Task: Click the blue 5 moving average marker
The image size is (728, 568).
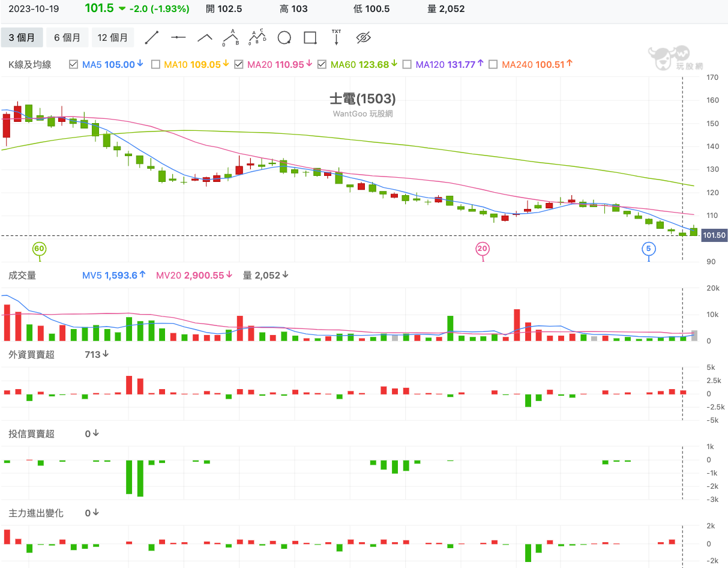Action: tap(648, 249)
